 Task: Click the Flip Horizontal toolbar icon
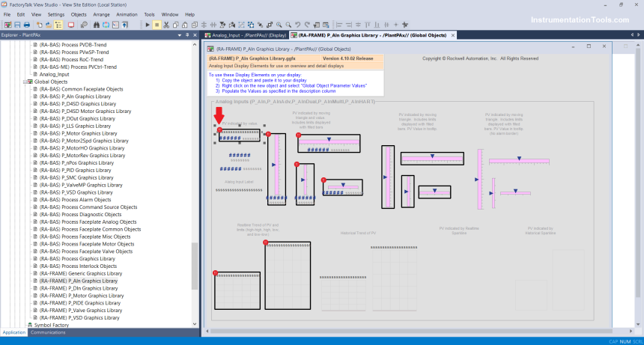232,25
